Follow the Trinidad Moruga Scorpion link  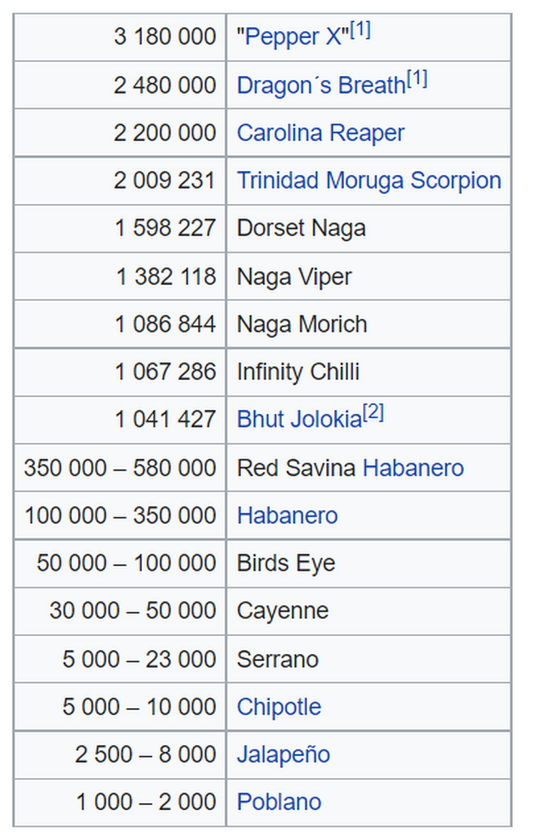[x=369, y=181]
